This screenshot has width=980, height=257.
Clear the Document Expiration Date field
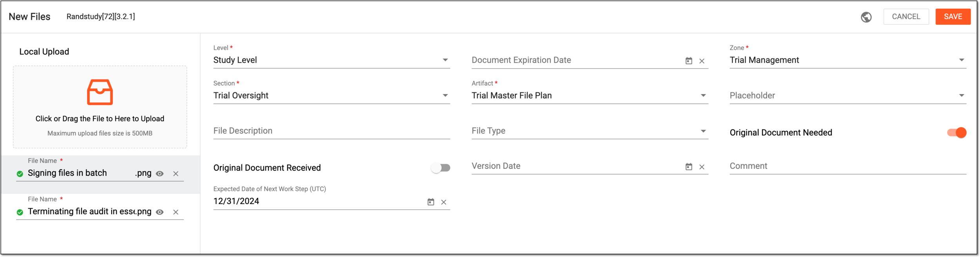(x=702, y=61)
